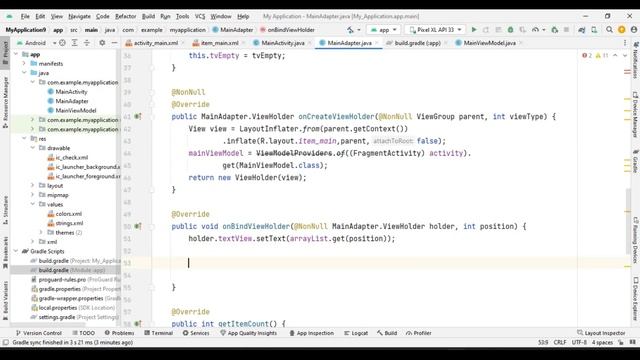Click the tab list more options icon
Screen dimensions: 640x360
click(x=625, y=42)
